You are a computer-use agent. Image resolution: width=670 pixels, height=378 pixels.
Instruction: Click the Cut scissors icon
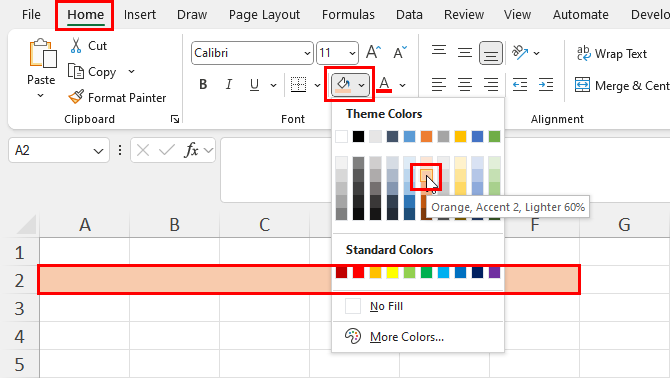76,46
